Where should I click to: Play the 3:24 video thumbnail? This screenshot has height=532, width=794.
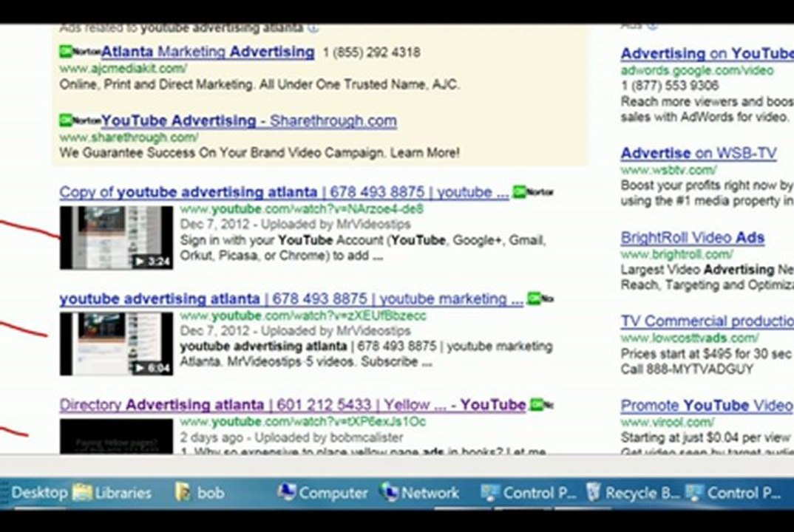(117, 237)
